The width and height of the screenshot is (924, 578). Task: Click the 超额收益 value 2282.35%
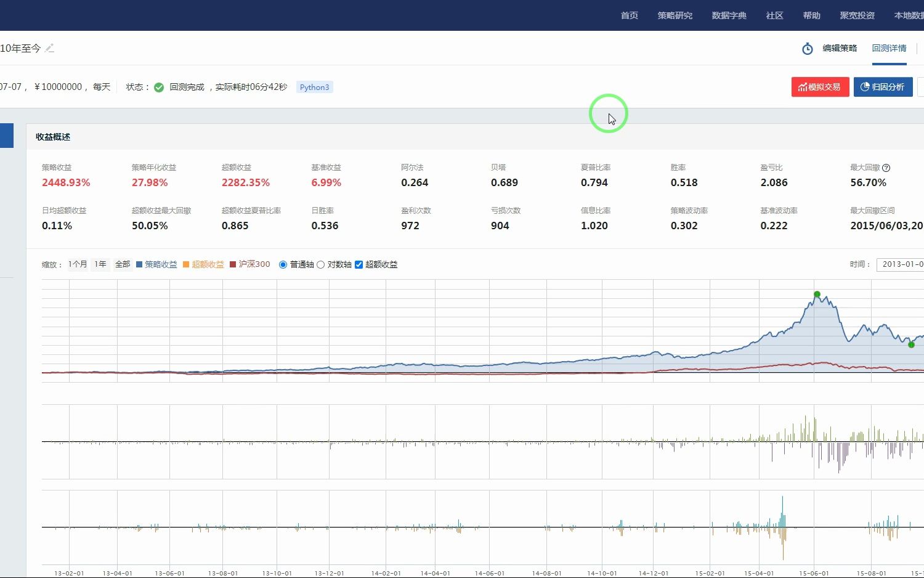click(x=246, y=182)
